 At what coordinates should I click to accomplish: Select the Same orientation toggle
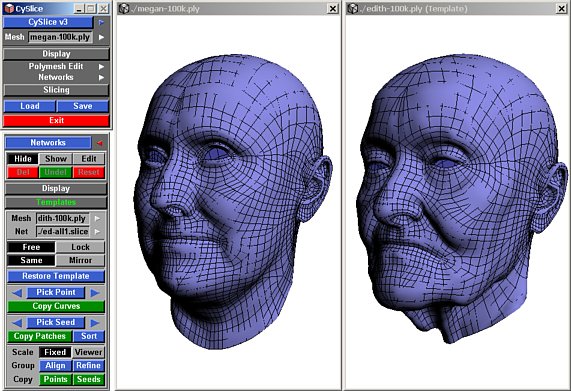(x=31, y=260)
